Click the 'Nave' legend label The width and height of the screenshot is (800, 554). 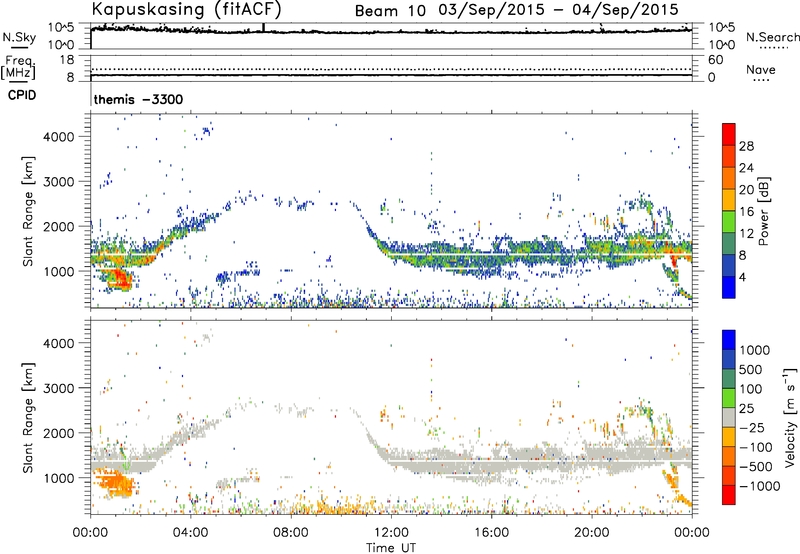click(x=761, y=69)
